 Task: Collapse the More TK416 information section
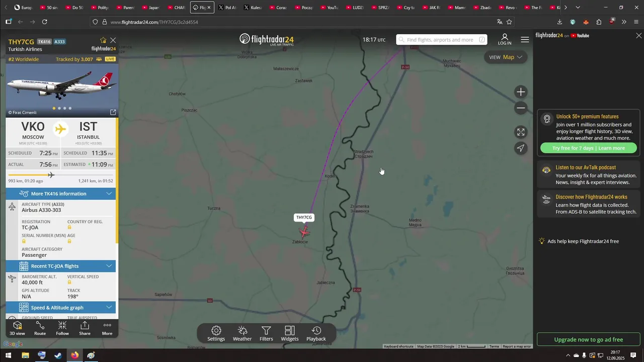61,194
